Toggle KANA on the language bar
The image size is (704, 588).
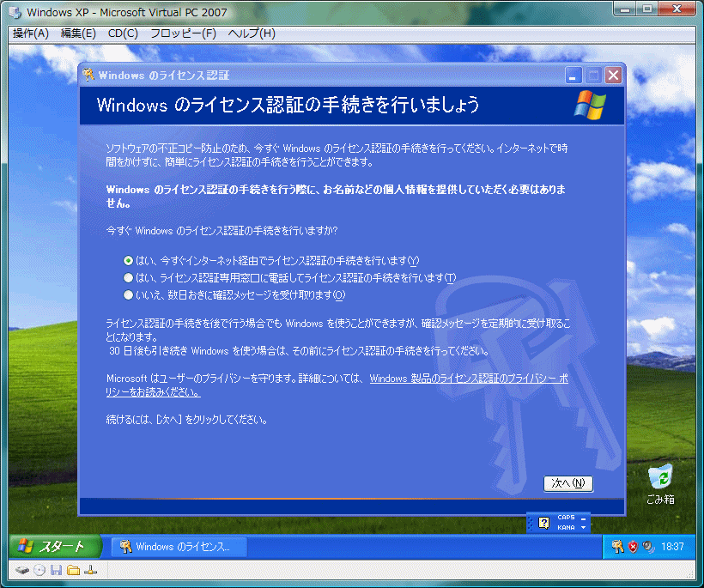click(566, 527)
